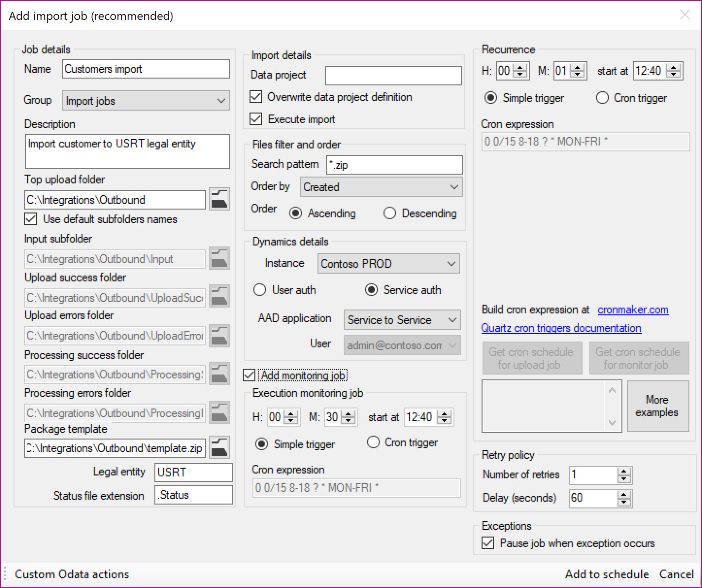
Task: Toggle Overwrite data project definition checkbox
Action: click(256, 97)
